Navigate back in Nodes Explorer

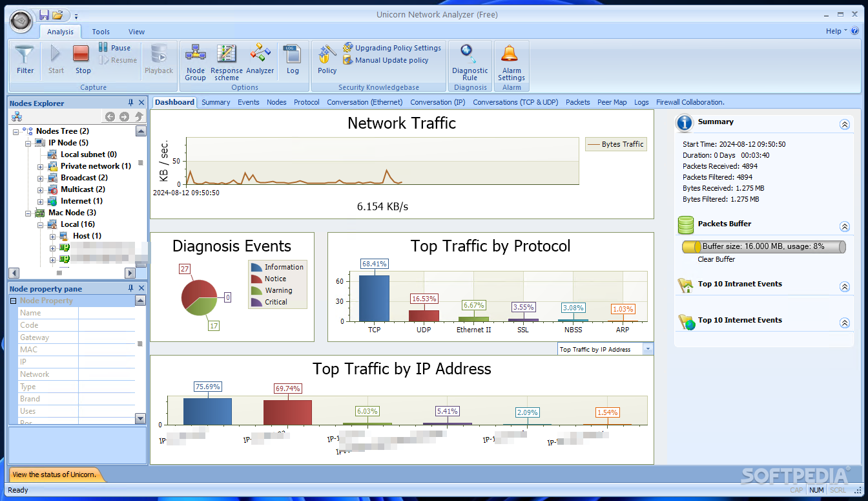(110, 117)
